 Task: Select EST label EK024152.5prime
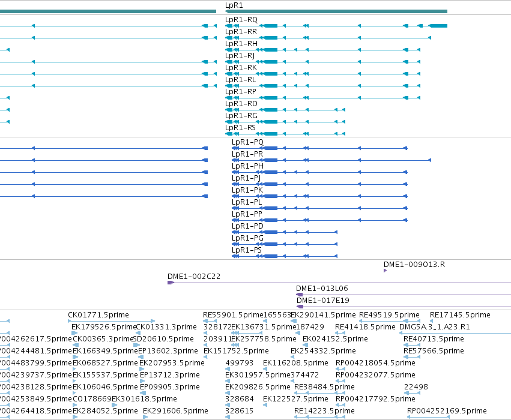[x=335, y=339]
